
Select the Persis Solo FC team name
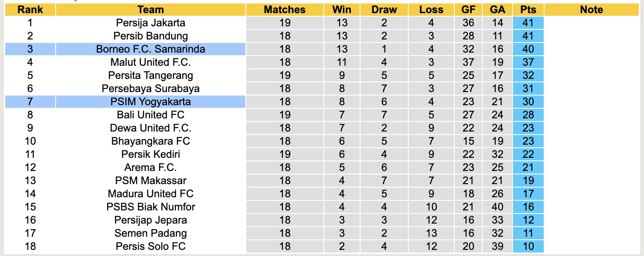click(x=150, y=246)
